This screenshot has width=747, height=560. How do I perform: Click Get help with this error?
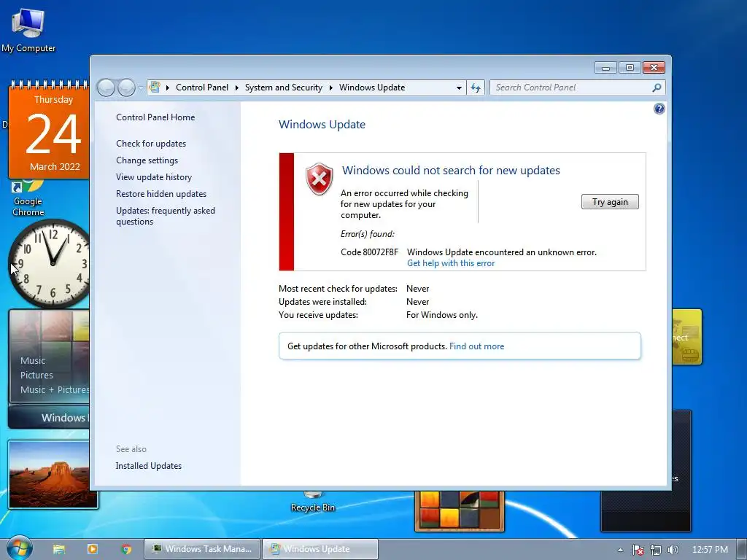click(x=451, y=263)
